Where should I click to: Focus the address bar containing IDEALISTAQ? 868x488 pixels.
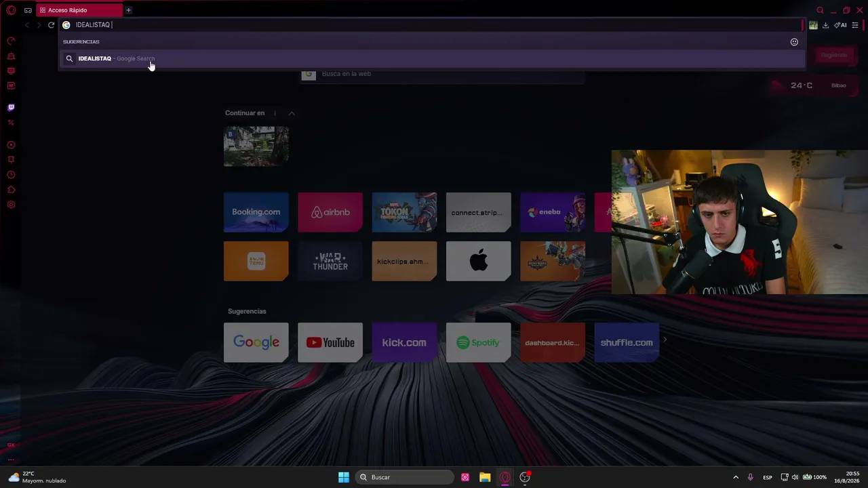pos(431,25)
